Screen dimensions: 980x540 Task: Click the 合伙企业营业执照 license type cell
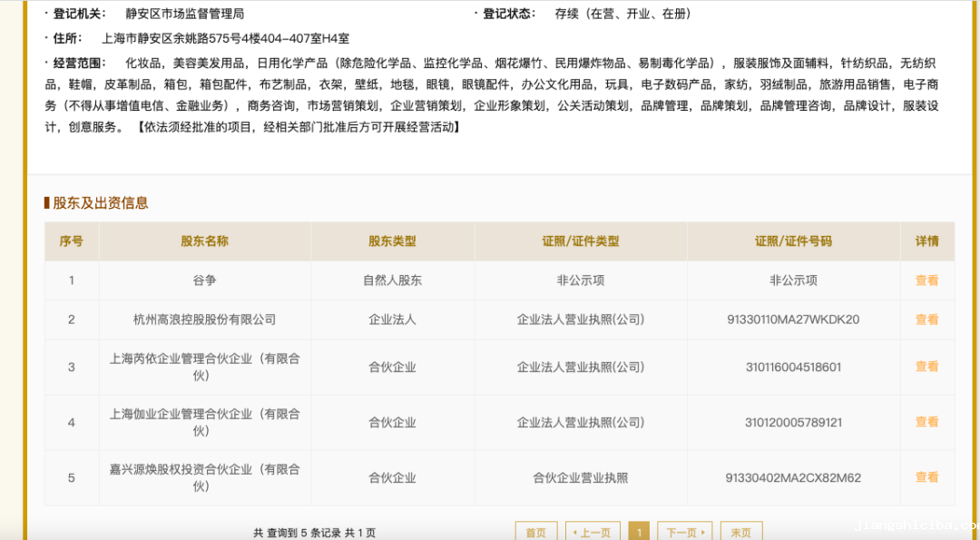pyautogui.click(x=581, y=478)
